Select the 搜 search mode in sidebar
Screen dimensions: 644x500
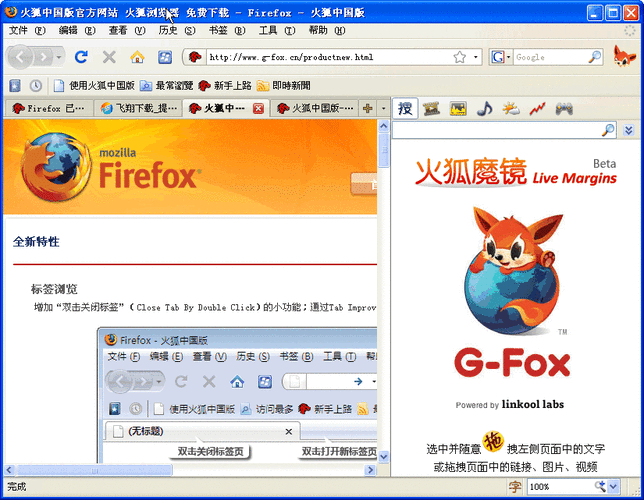(x=405, y=108)
